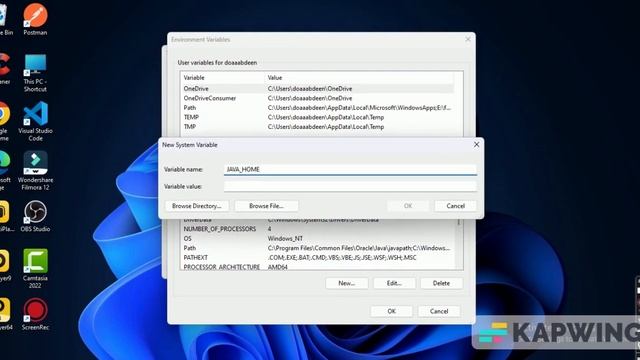Click Edit in Environment Variables window
The image size is (640, 360).
coord(394,283)
